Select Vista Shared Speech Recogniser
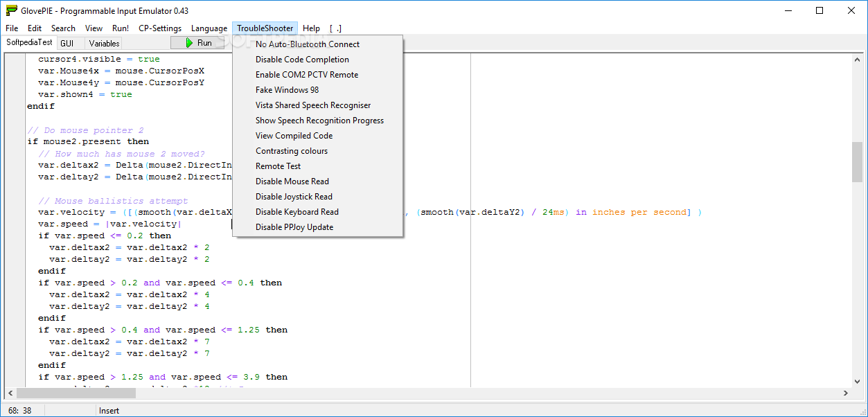This screenshot has height=417, width=868. point(318,105)
